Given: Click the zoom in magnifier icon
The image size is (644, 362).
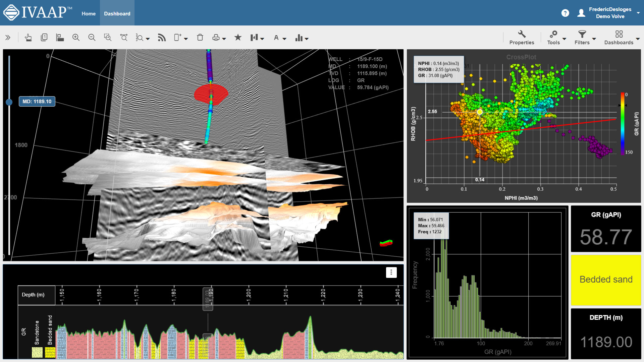Looking at the screenshot, I should [76, 38].
